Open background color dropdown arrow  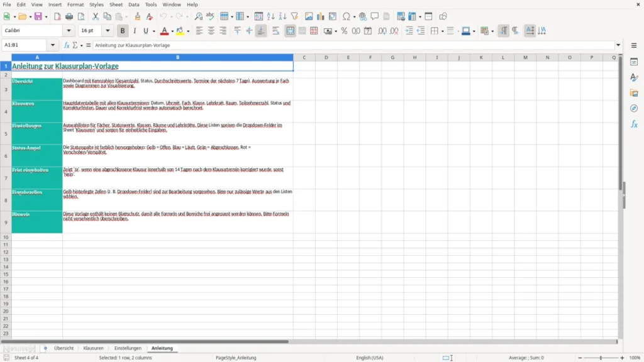pos(188,31)
